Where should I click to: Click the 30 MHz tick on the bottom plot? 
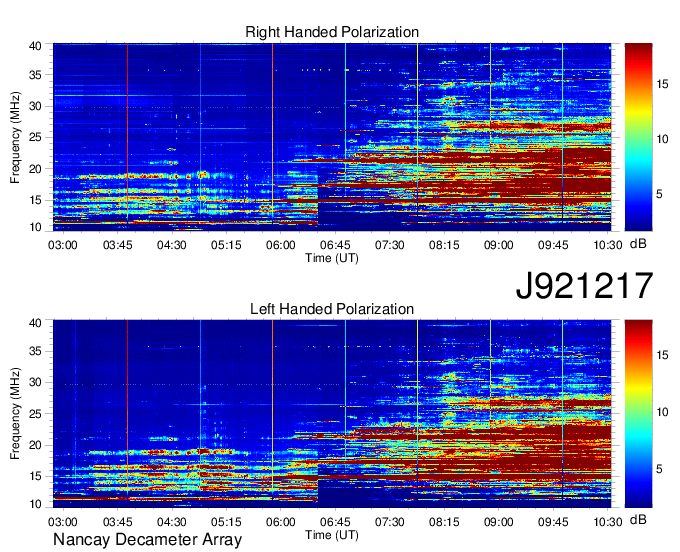click(36, 382)
